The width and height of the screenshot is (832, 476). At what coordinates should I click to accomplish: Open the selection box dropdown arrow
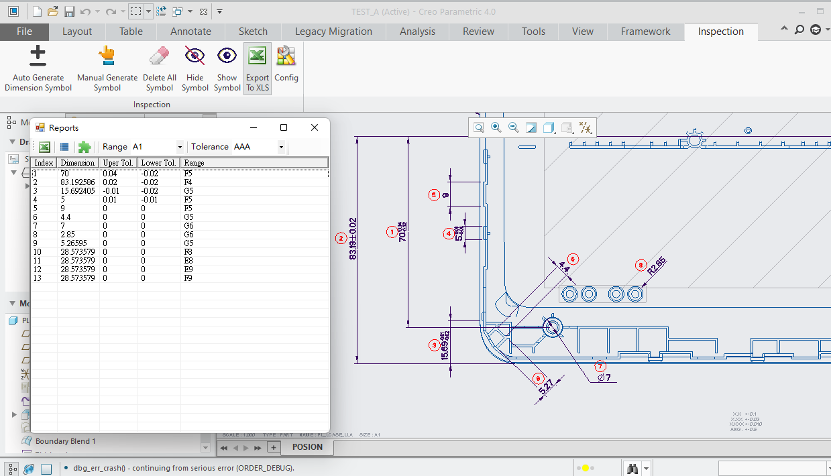[x=148, y=11]
